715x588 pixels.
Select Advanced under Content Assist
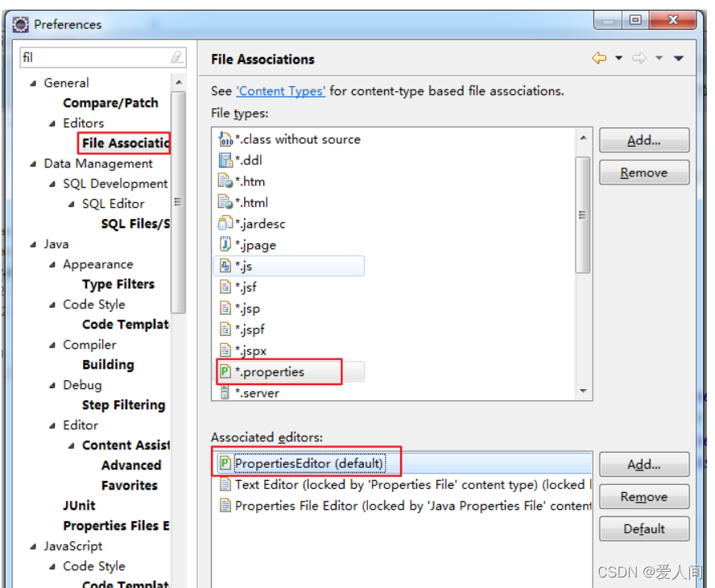pos(131,466)
